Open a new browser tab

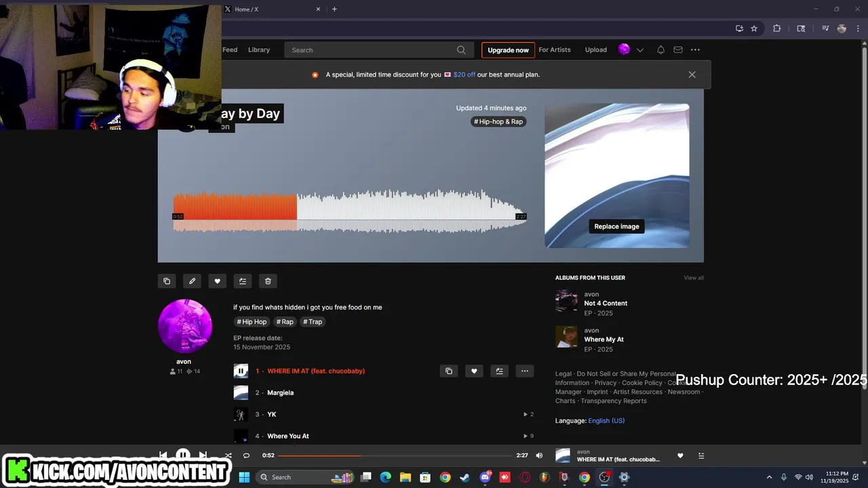[x=334, y=9]
